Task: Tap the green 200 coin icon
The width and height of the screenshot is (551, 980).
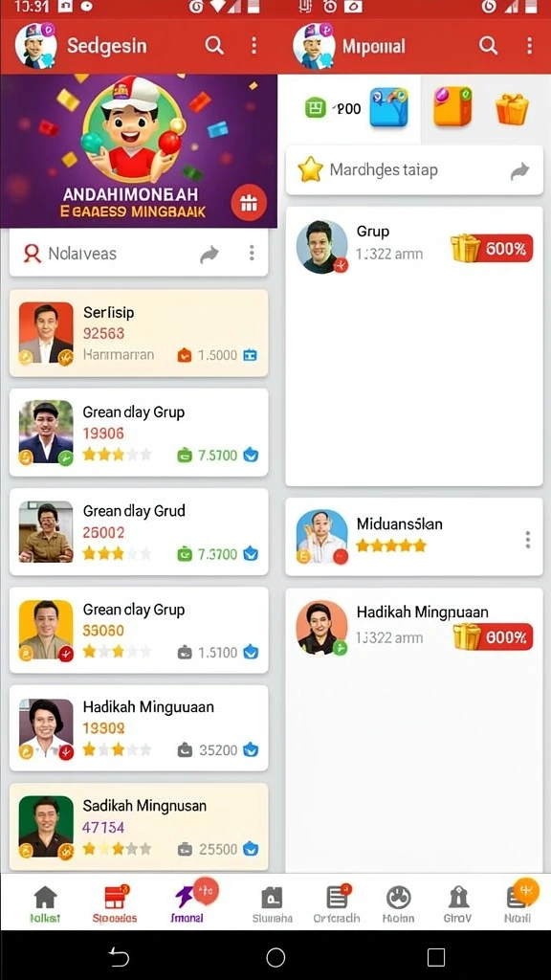Action: [x=316, y=108]
